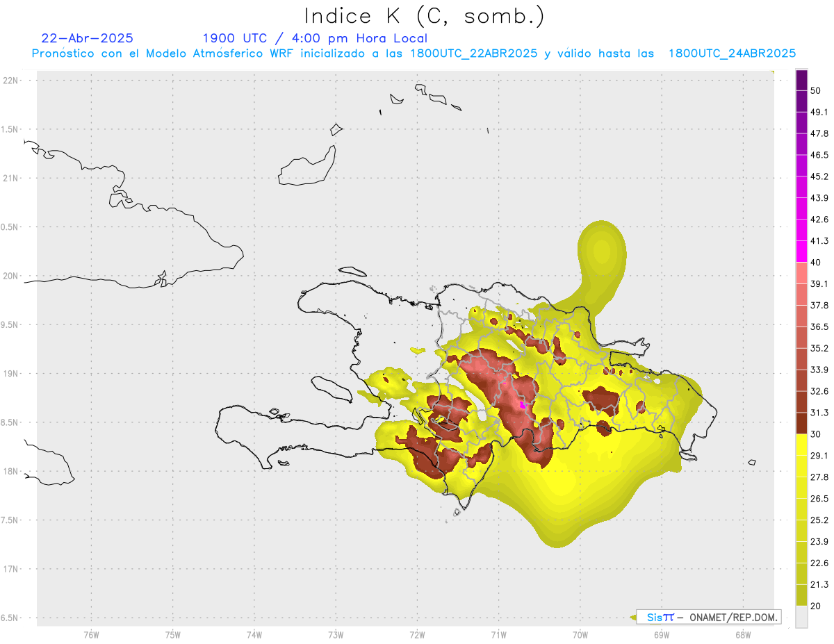Screen dimensions: 834x644
Task: Click the salmon colorbar segment between 39.1 and 40
Action: pyautogui.click(x=802, y=273)
